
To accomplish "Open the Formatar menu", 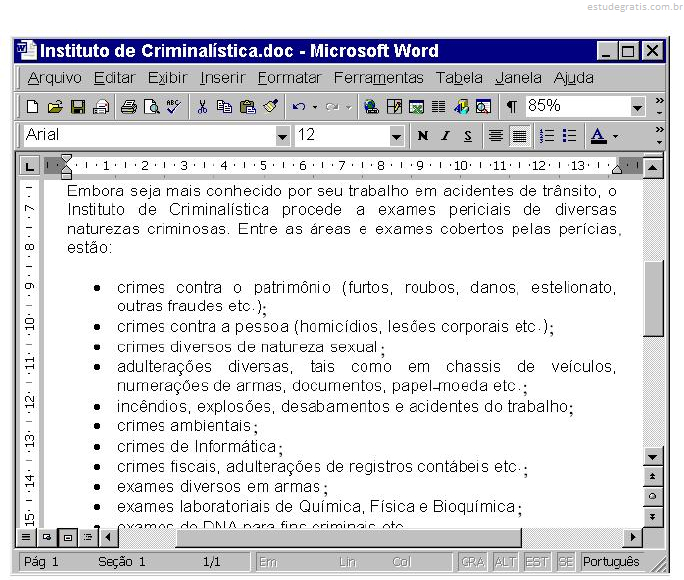I will (x=289, y=78).
